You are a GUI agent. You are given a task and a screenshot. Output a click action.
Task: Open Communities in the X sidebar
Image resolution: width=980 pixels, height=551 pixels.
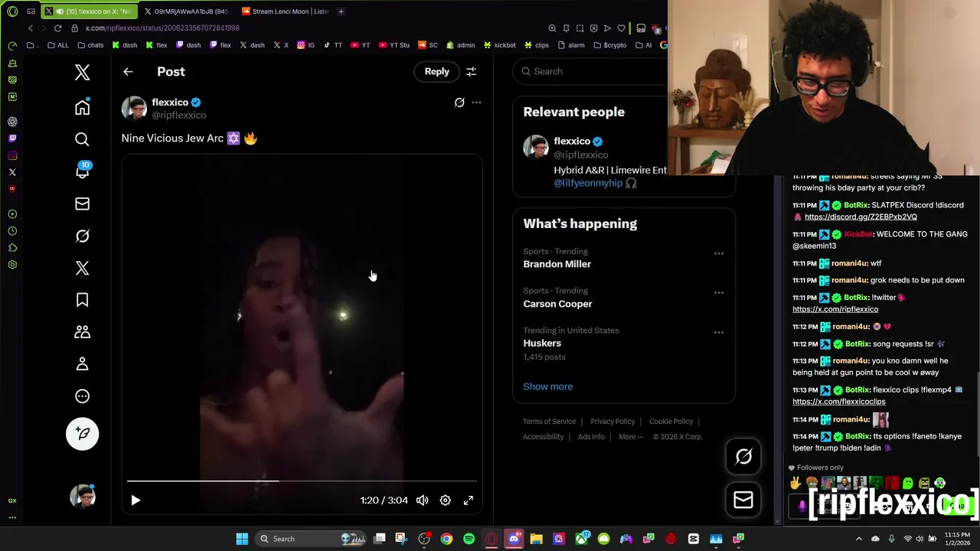tap(82, 332)
